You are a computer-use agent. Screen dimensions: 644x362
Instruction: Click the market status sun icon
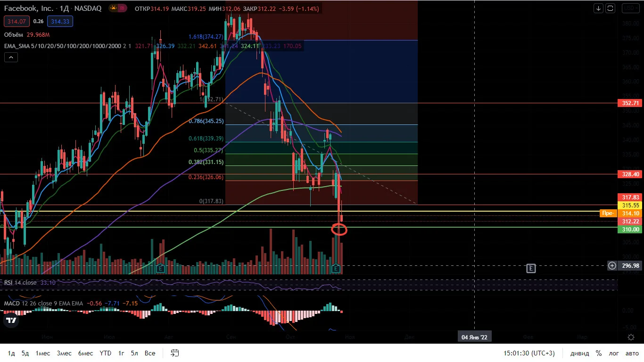point(113,8)
